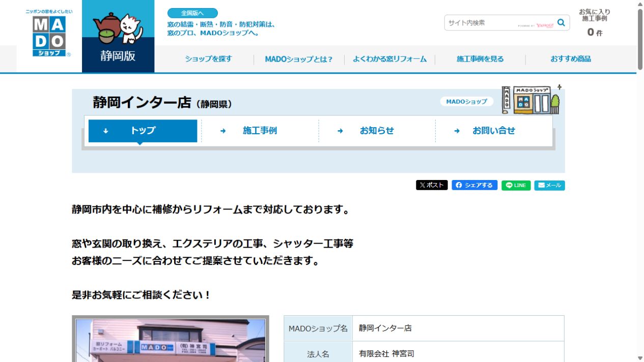This screenshot has height=362, width=644.
Task: Select the お知らせ tab
Action: coord(377,131)
